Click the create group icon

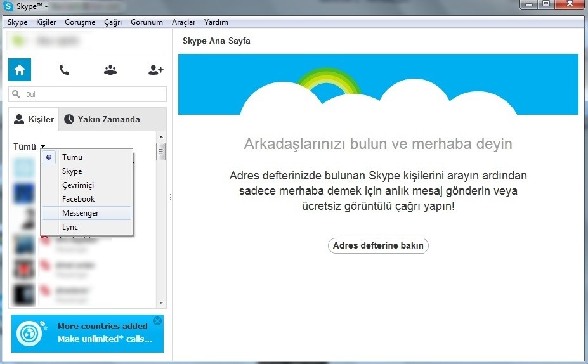pyautogui.click(x=110, y=70)
